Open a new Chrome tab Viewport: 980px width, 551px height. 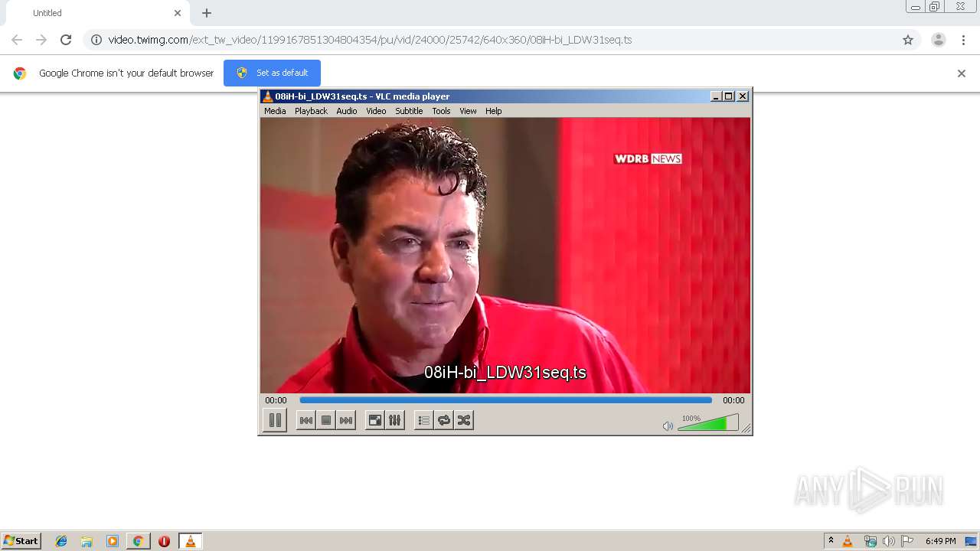point(207,13)
